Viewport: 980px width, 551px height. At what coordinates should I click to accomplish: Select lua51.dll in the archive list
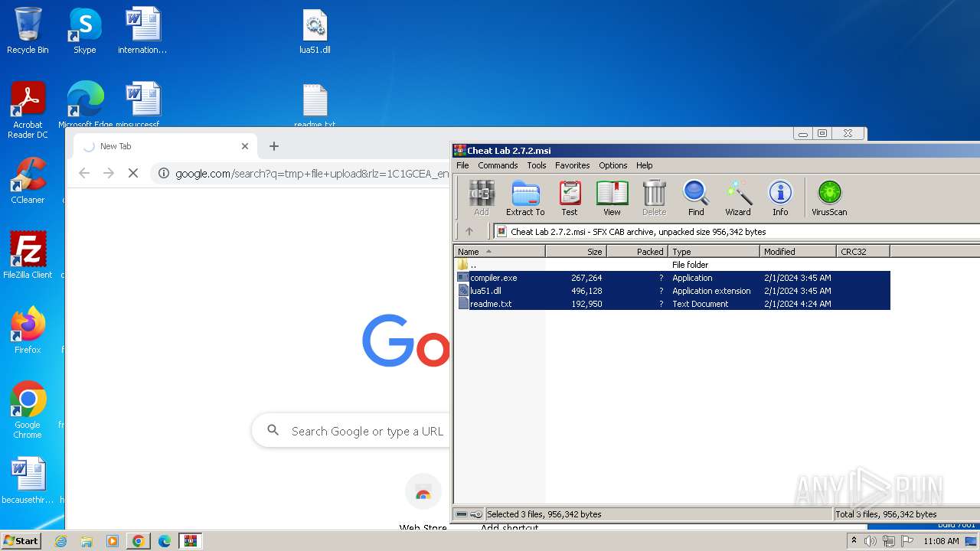[672, 291]
